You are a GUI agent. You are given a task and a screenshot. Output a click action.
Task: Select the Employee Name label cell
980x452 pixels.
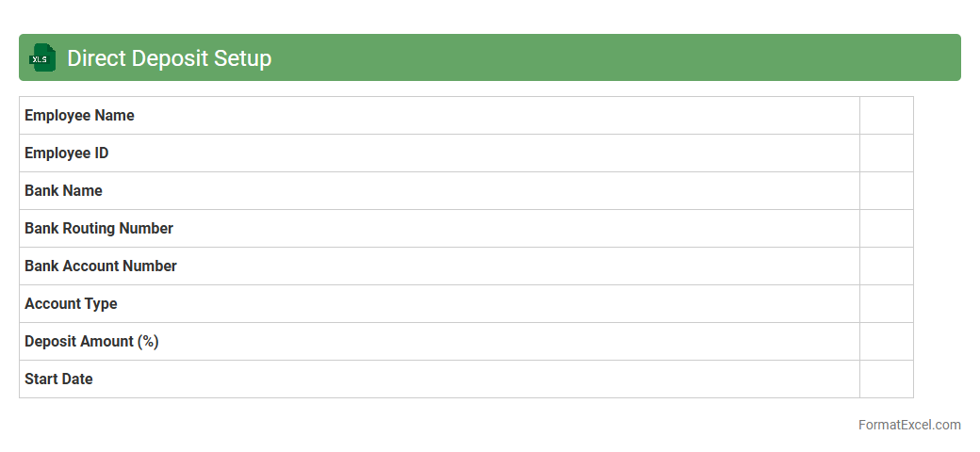click(80, 116)
